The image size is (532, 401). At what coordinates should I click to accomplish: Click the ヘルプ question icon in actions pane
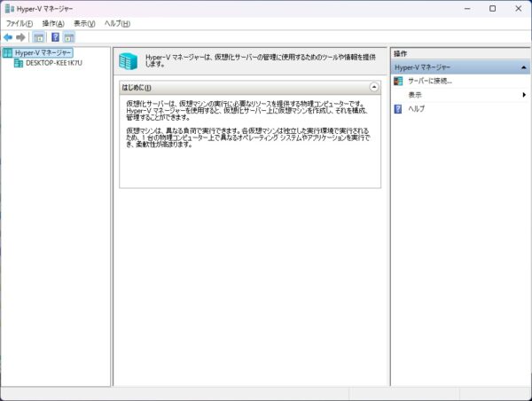(x=398, y=108)
